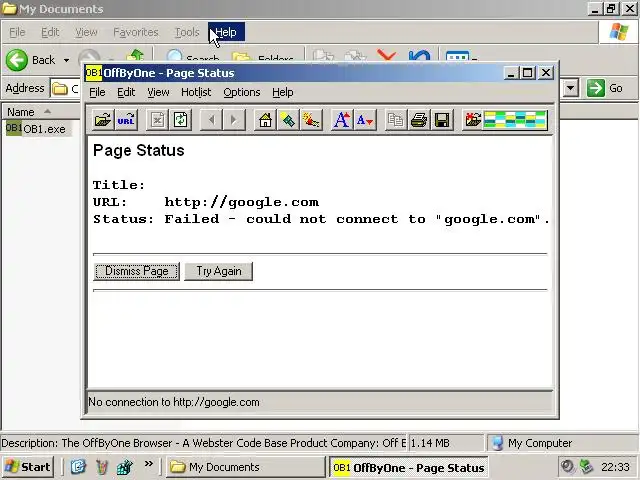Open File menu in OffByOne
The width and height of the screenshot is (640, 480).
[x=97, y=92]
